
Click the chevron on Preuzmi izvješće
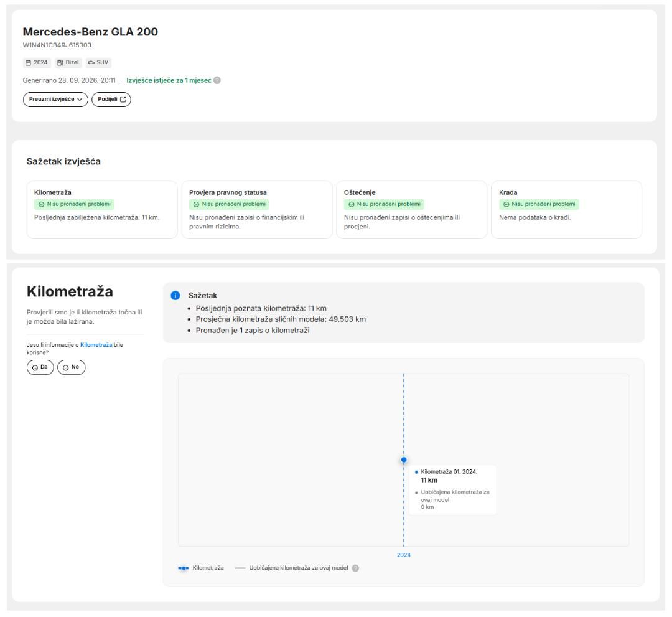[x=80, y=100]
